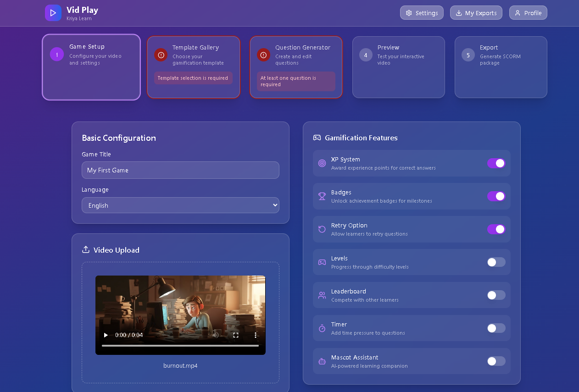Click the video progress seek bar
The width and height of the screenshot is (579, 392).
tap(180, 345)
